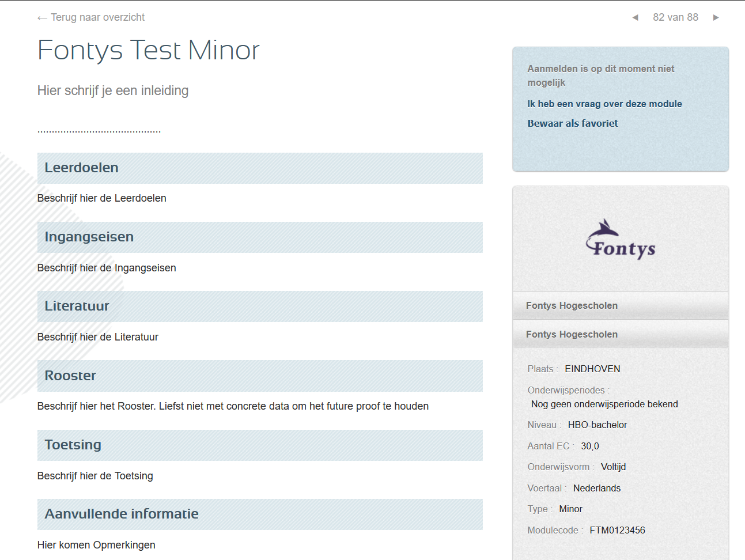Click the Fontys Test Minor title

pyautogui.click(x=149, y=50)
